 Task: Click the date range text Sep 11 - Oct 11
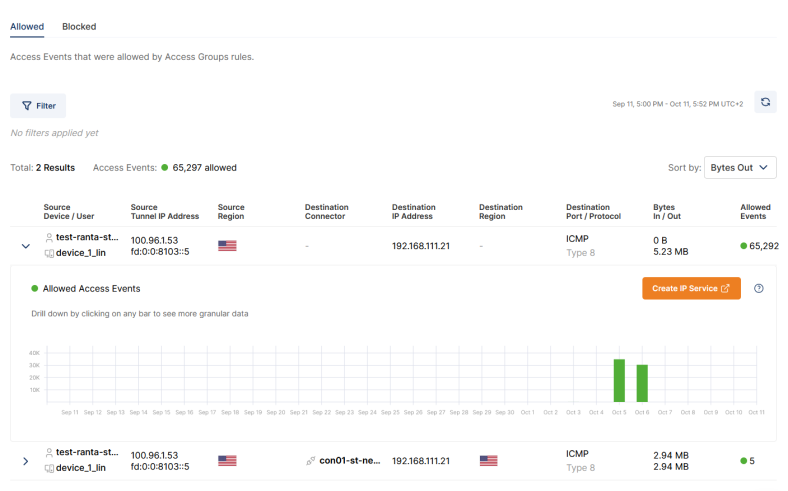click(x=677, y=104)
